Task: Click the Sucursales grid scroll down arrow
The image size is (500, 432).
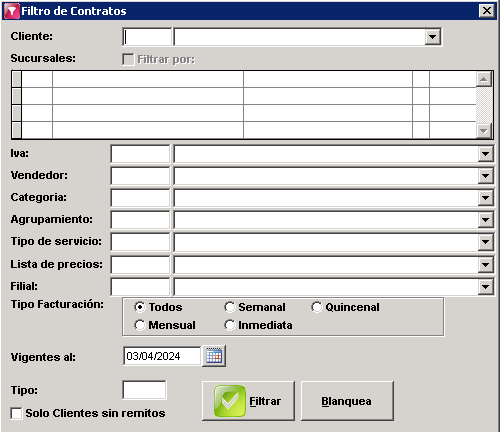Action: (484, 130)
